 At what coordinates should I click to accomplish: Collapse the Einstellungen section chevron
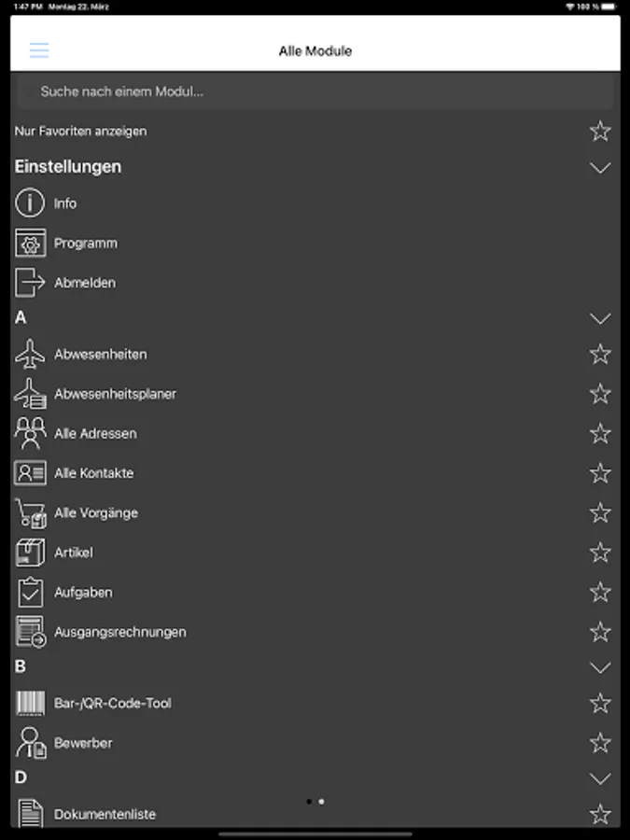600,168
